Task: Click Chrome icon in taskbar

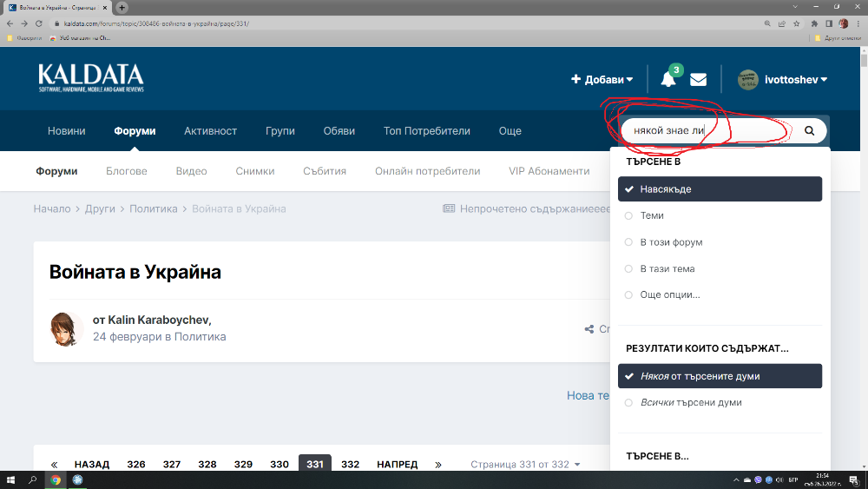Action: (56, 480)
